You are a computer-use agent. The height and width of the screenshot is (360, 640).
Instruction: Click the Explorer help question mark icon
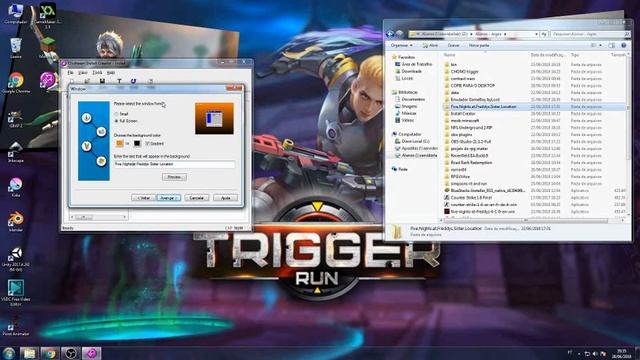coord(623,45)
